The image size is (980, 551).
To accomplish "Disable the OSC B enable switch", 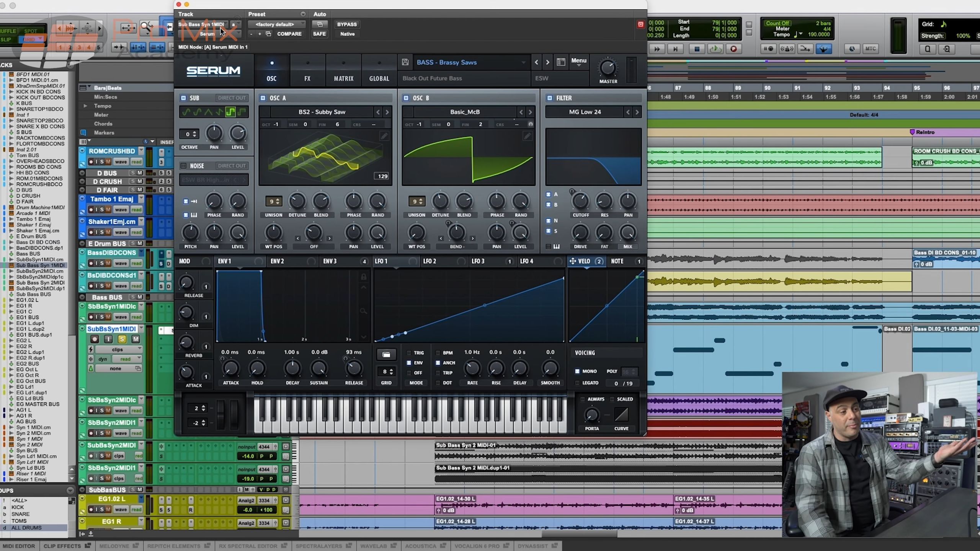I will click(406, 98).
